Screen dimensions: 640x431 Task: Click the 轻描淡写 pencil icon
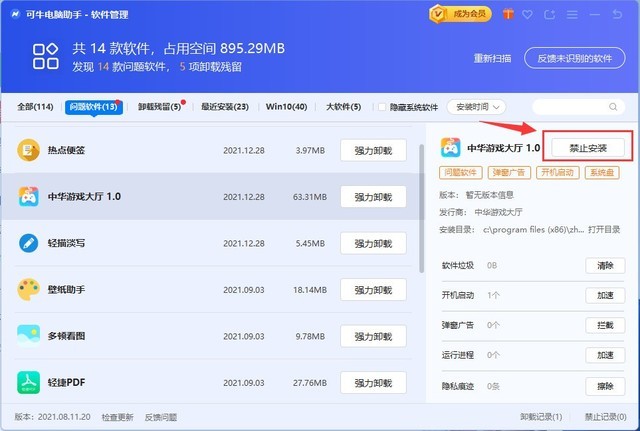[29, 243]
